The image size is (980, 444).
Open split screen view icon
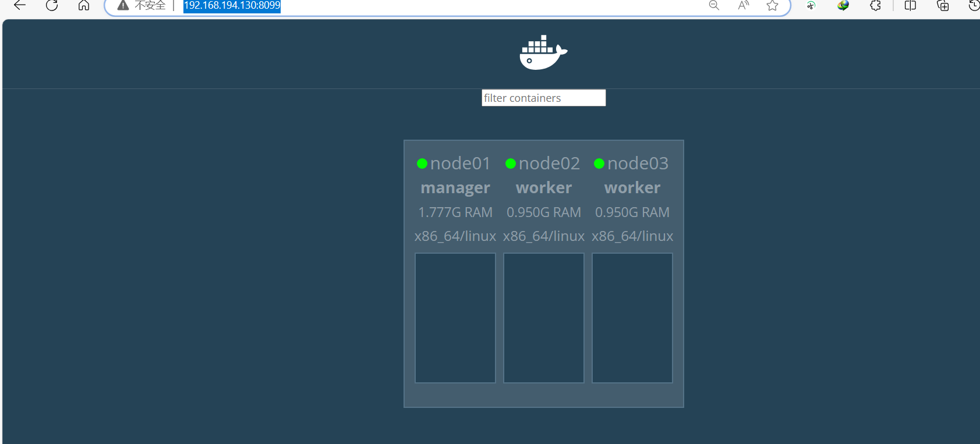[911, 5]
